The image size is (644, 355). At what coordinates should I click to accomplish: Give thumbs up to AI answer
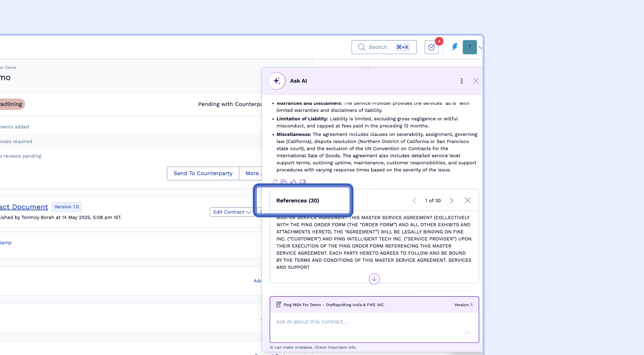tap(293, 182)
